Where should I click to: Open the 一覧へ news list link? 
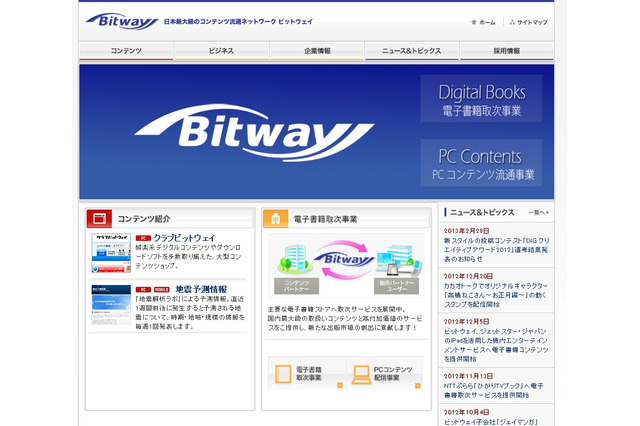(x=538, y=213)
